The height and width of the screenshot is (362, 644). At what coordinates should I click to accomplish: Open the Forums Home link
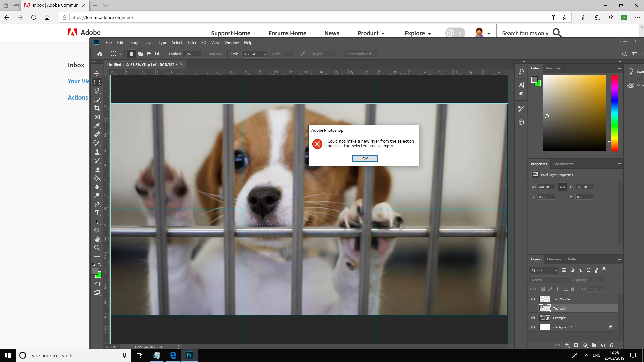[x=287, y=33]
